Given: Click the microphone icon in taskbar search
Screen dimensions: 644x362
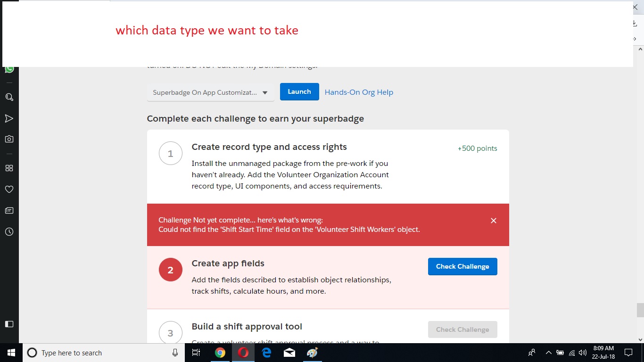Looking at the screenshot, I should click(175, 353).
